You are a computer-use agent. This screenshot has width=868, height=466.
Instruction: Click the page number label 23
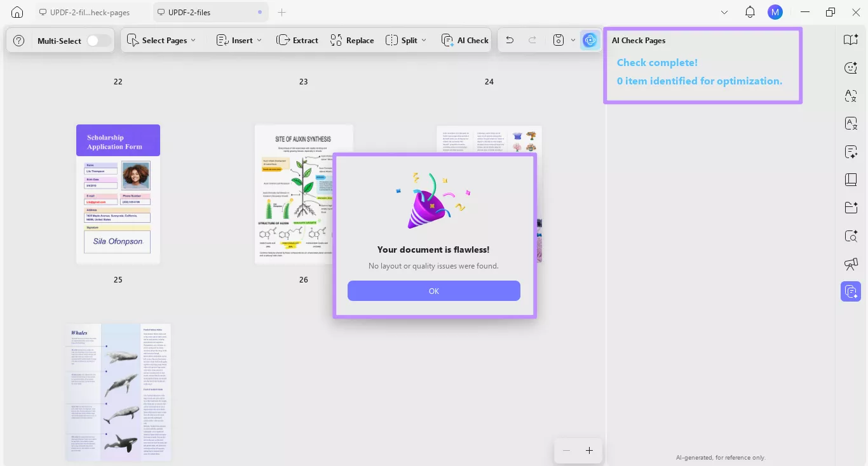coord(304,81)
